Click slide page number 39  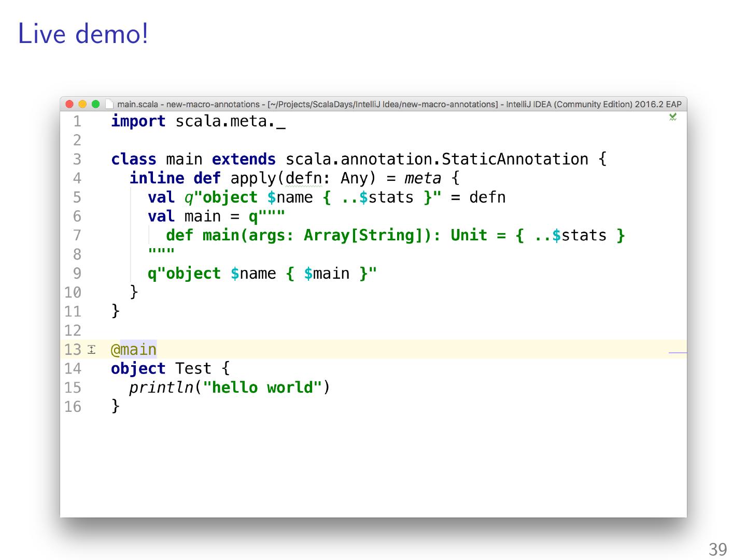pos(718,549)
